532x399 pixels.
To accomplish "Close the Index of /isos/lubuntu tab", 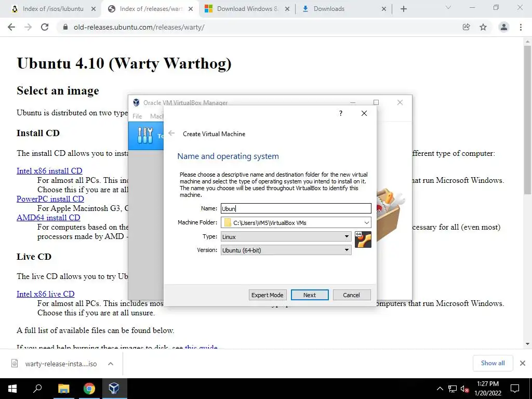I will 94,9.
